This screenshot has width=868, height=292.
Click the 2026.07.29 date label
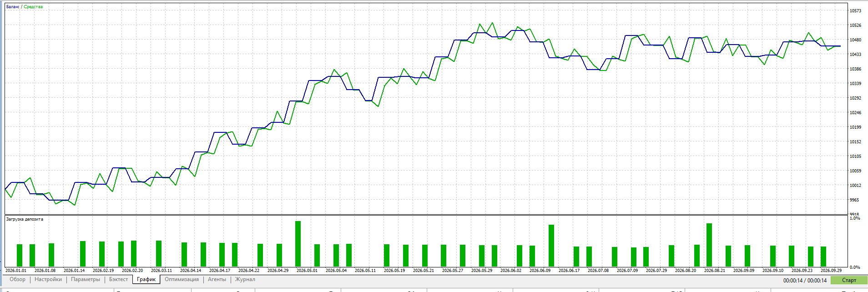(x=656, y=271)
